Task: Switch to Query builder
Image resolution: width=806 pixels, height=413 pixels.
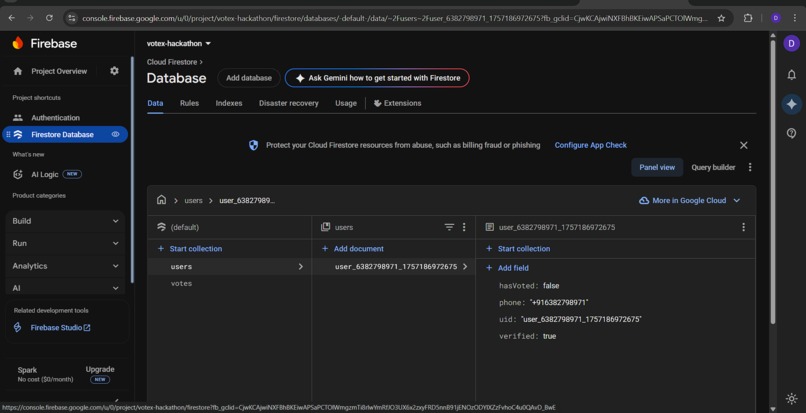Action: 713,167
